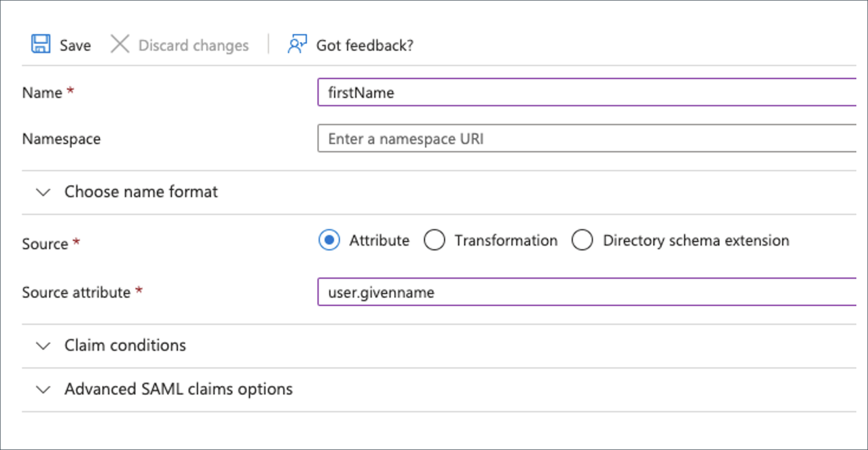Expand Claim conditions chevron arrow

coord(43,346)
